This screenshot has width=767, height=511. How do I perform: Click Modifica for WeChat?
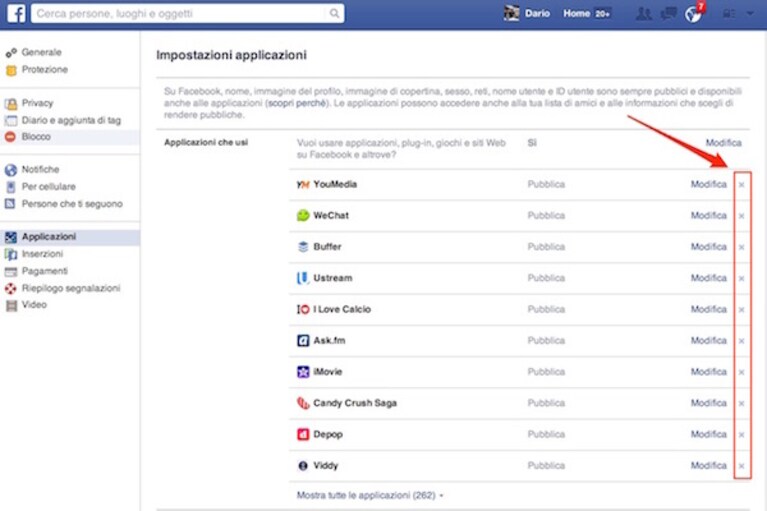pyautogui.click(x=708, y=216)
